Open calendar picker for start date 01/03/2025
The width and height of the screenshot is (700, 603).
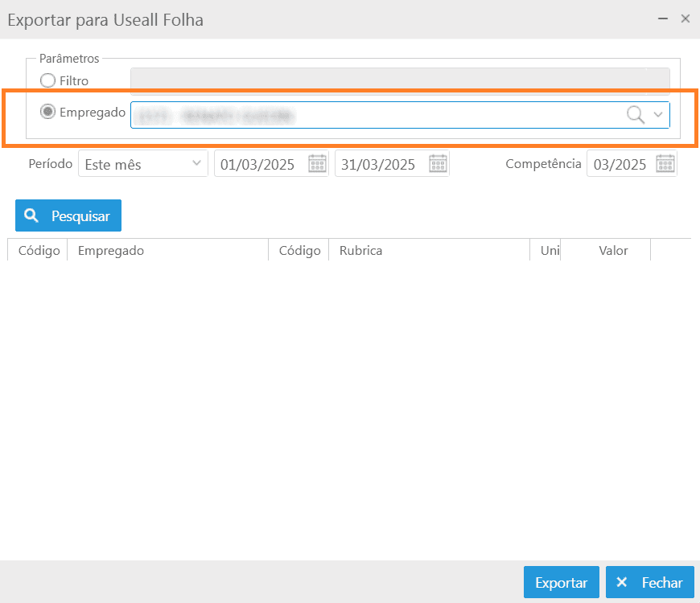pos(317,164)
